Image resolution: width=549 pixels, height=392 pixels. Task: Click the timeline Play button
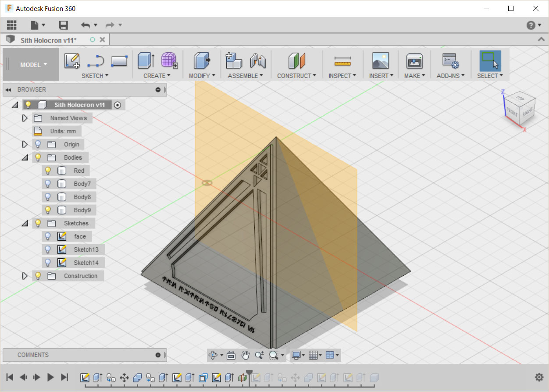pos(50,377)
